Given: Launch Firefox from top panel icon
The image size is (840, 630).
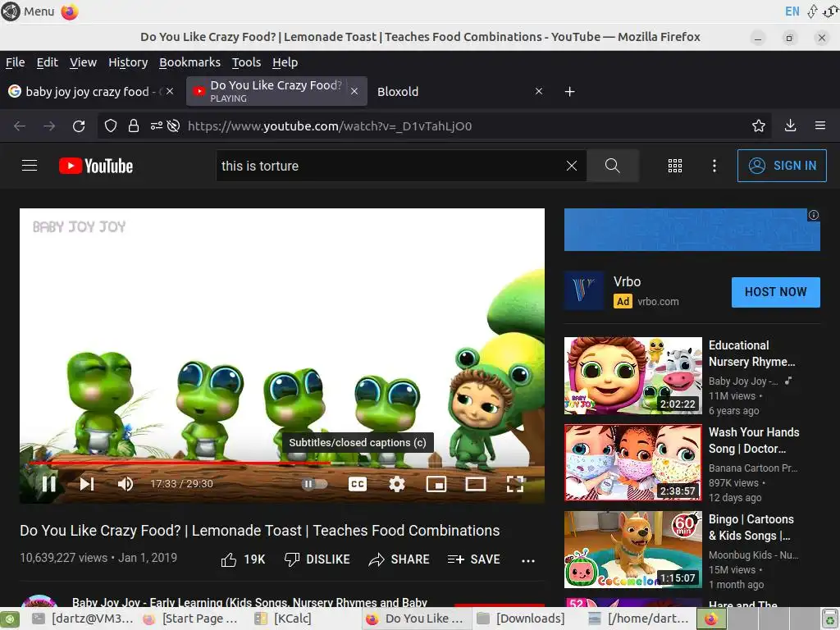Looking at the screenshot, I should pos(70,11).
